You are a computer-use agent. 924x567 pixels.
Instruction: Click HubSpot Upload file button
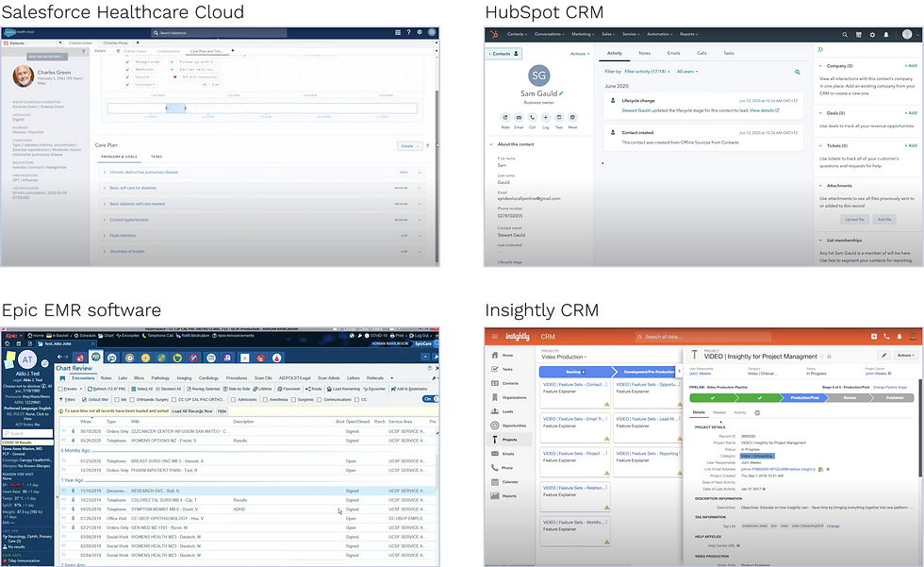tap(854, 219)
